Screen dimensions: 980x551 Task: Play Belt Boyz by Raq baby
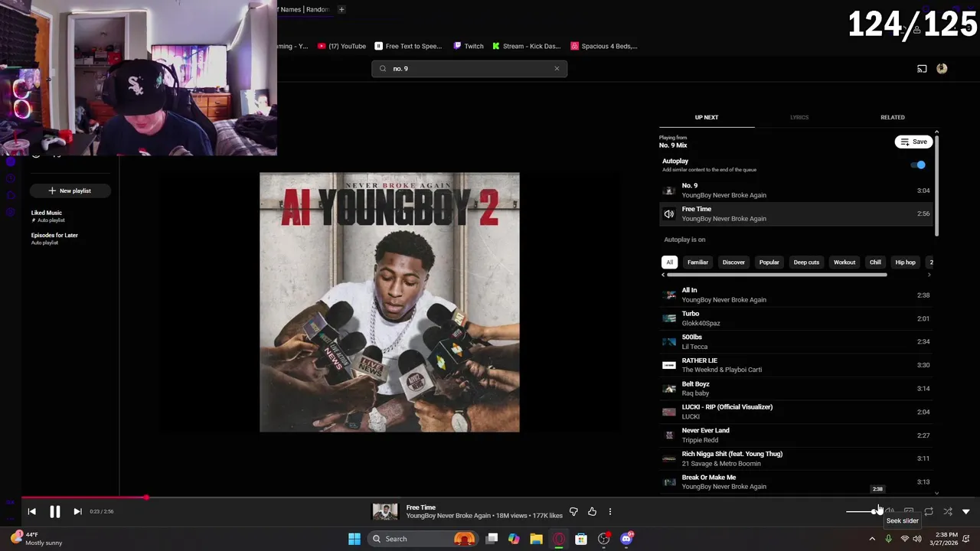(796, 389)
